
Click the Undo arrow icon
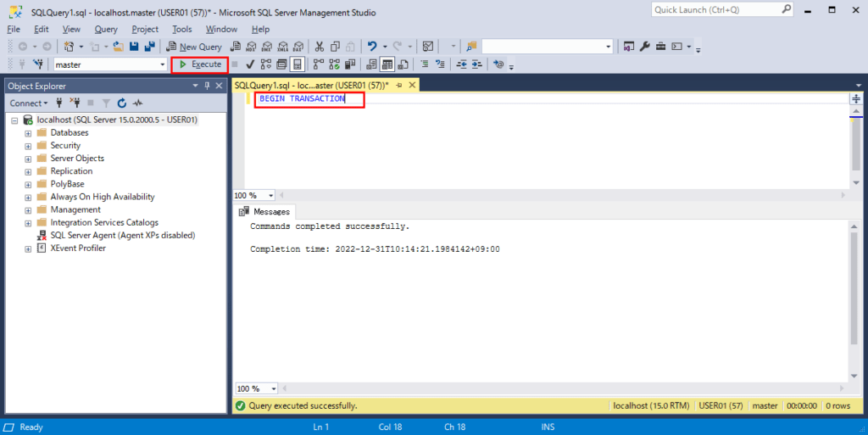pos(372,47)
